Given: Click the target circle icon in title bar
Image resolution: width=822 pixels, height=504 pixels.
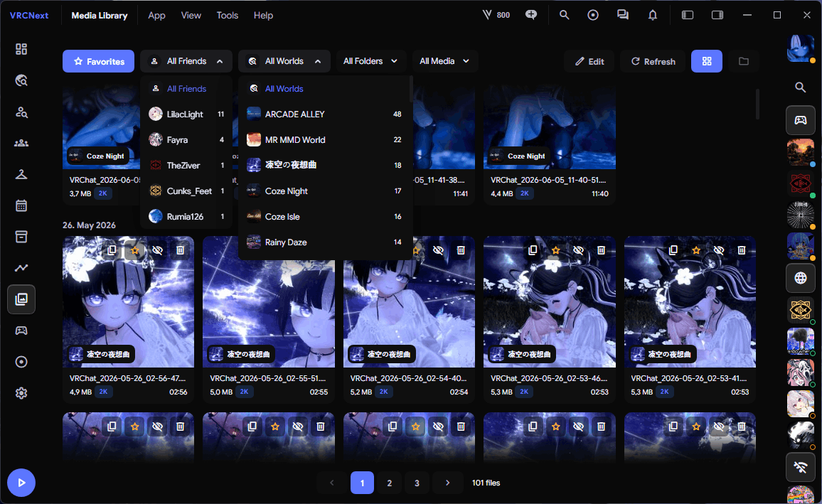Looking at the screenshot, I should point(593,15).
